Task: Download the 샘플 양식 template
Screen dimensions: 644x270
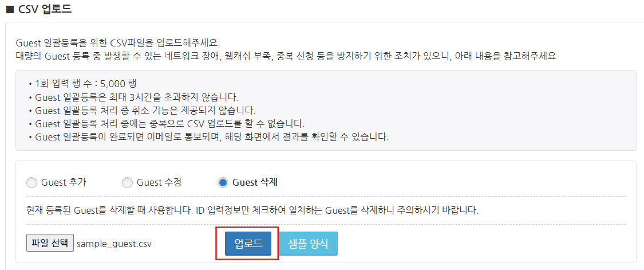Action: (309, 244)
